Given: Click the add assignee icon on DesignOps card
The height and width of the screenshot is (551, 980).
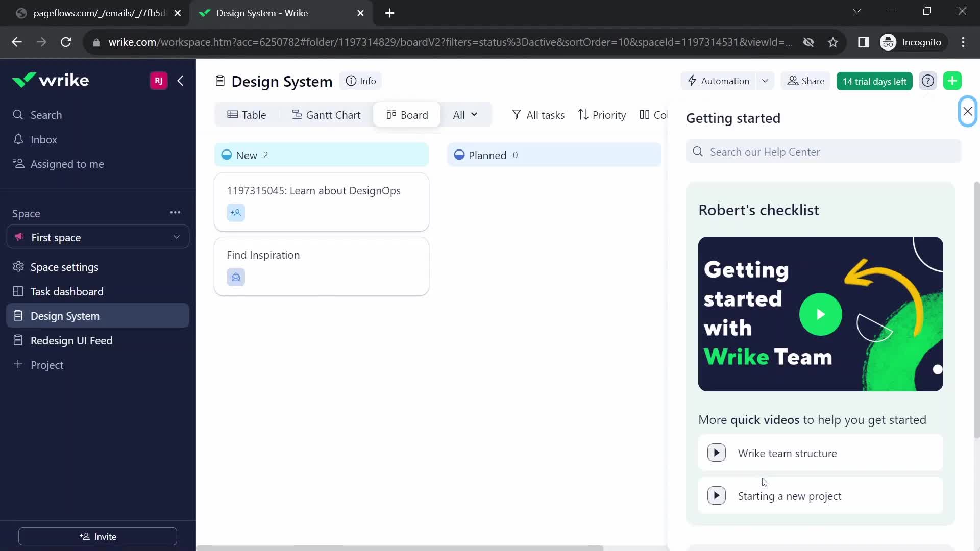Looking at the screenshot, I should tap(236, 213).
